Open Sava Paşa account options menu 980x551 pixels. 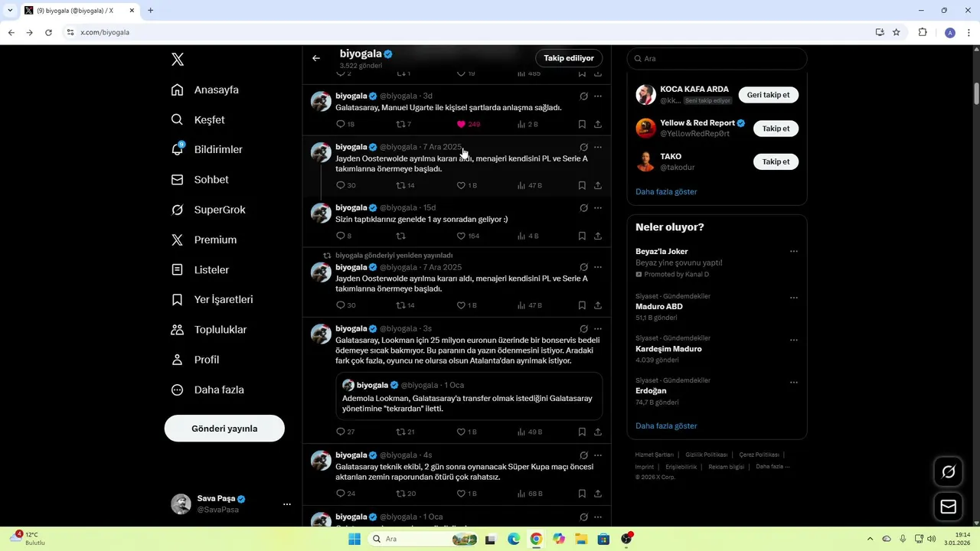[x=287, y=504]
